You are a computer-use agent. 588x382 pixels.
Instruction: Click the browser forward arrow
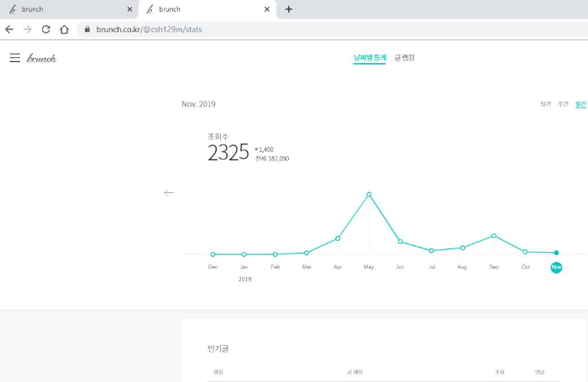28,29
